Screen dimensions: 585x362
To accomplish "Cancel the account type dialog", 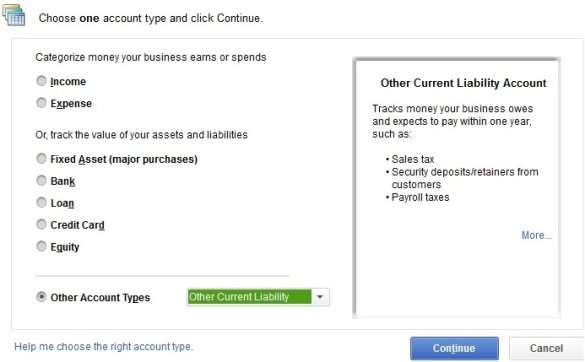I will tap(546, 348).
